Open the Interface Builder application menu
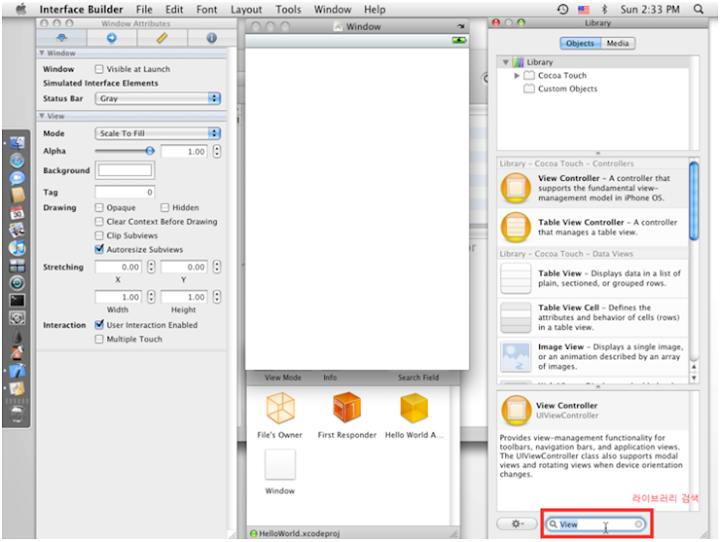Screen dimensions: 720x542 pyautogui.click(x=81, y=9)
